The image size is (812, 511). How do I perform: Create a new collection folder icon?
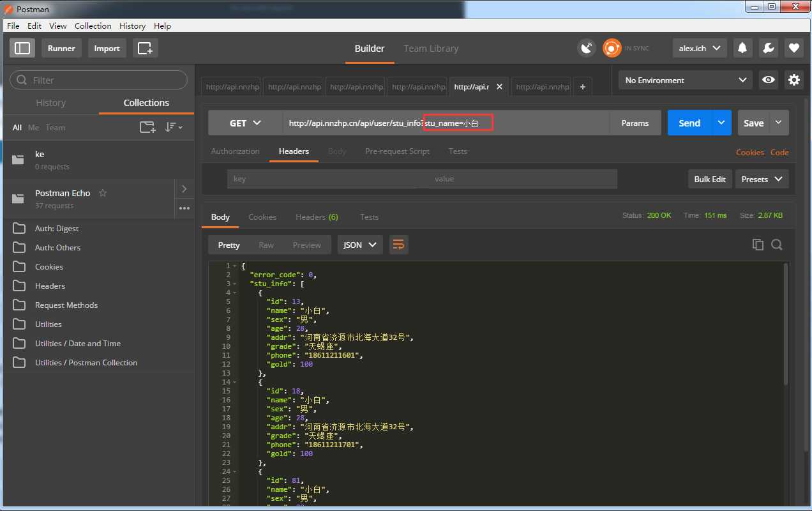tap(147, 127)
